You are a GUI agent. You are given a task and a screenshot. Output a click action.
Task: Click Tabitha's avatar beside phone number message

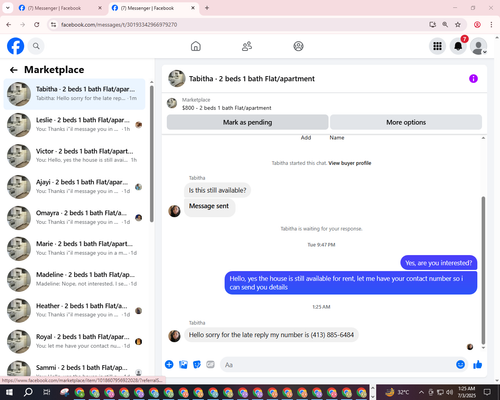click(x=174, y=336)
